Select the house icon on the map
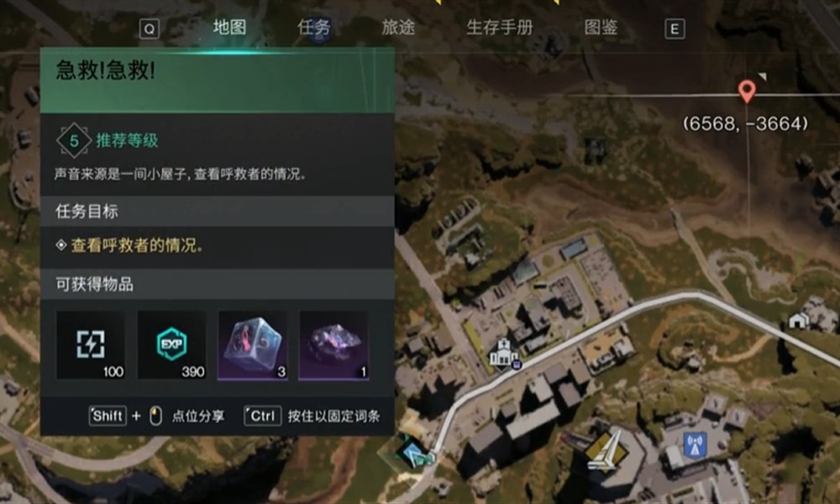This screenshot has width=840, height=504. pos(799,320)
